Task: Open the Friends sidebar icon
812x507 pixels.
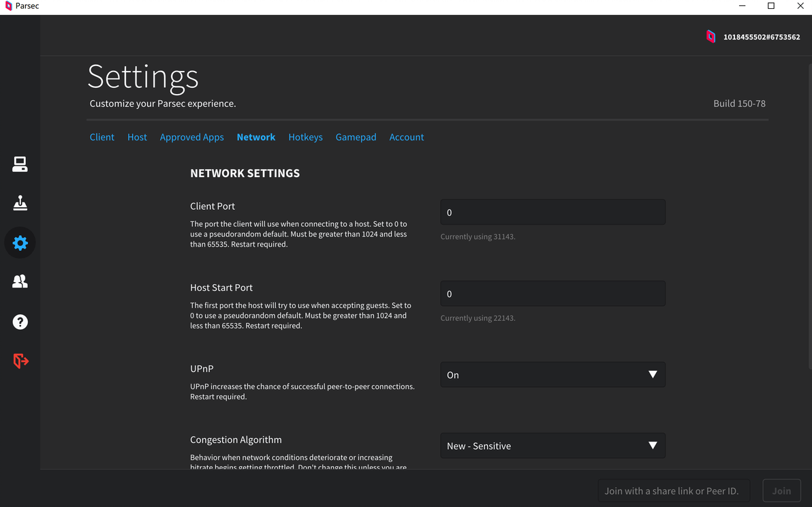Action: (x=20, y=281)
